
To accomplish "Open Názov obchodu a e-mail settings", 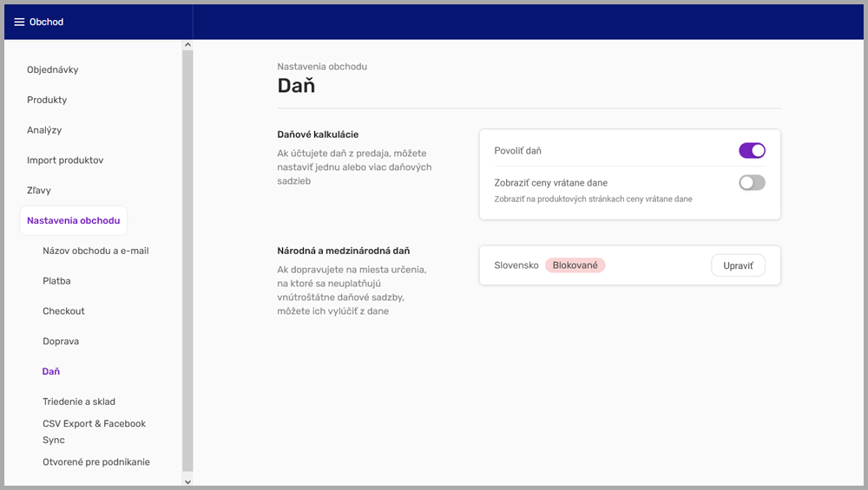I will coord(95,251).
